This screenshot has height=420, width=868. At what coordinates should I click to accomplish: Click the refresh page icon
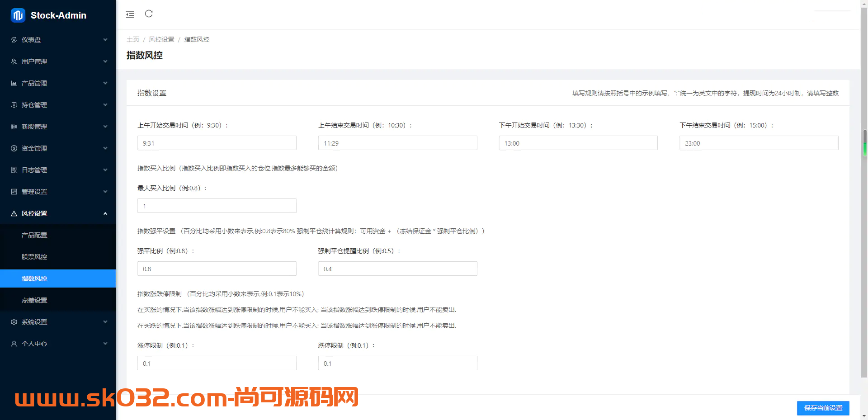click(149, 14)
